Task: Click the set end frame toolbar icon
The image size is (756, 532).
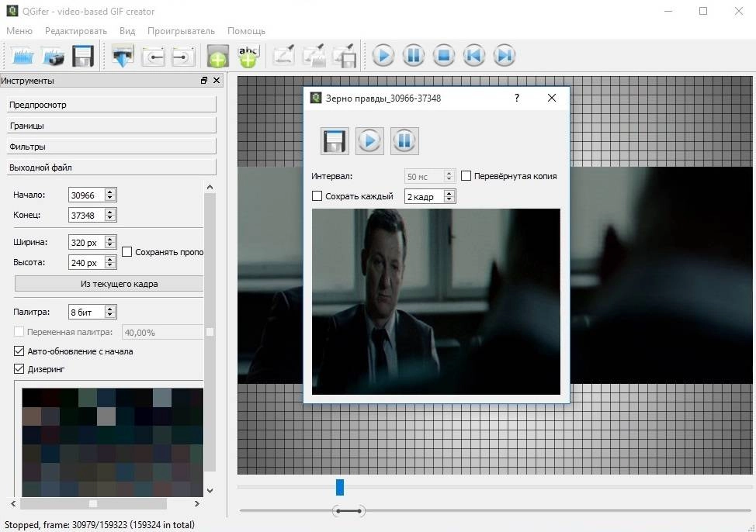Action: 183,57
